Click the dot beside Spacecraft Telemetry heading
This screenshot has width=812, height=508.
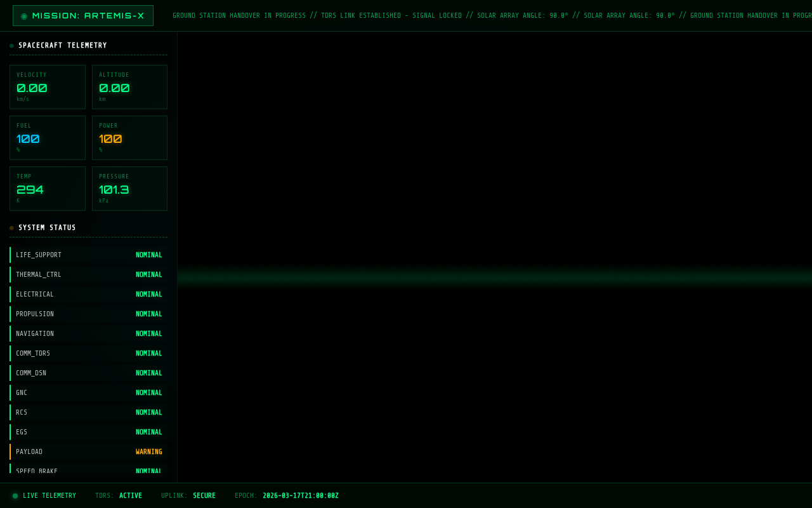tap(11, 46)
